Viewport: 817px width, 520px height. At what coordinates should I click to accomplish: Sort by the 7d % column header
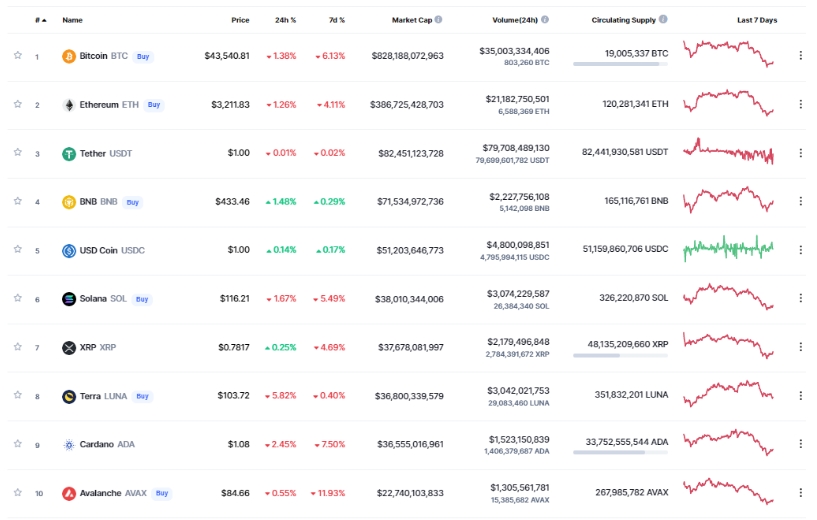pyautogui.click(x=337, y=20)
